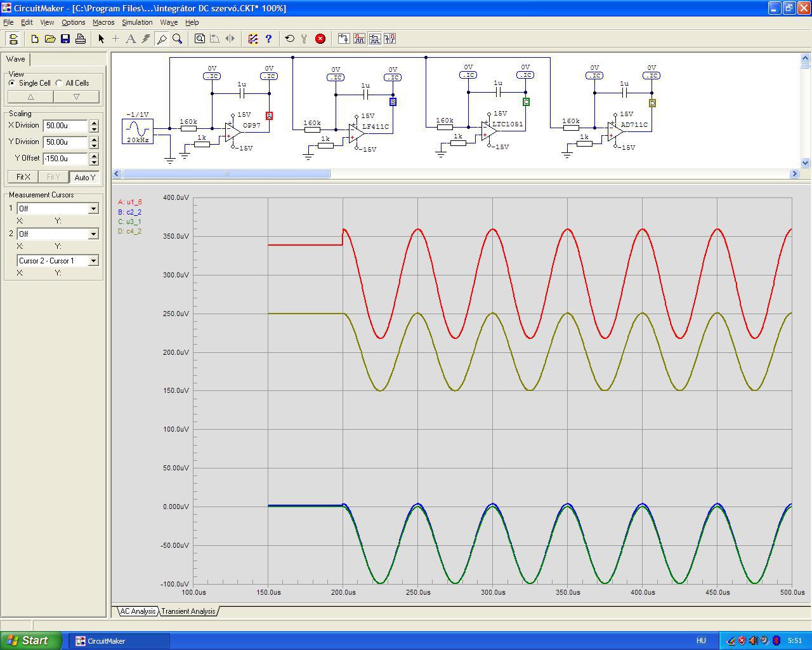Select the Arrow pointer tool
Image resolution: width=812 pixels, height=650 pixels.
pyautogui.click(x=101, y=39)
